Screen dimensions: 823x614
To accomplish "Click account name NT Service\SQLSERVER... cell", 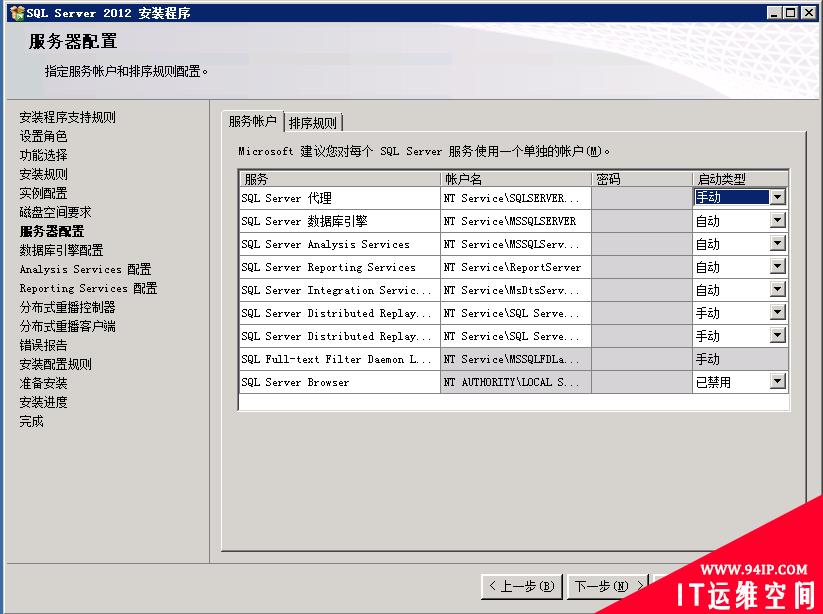I will 516,198.
